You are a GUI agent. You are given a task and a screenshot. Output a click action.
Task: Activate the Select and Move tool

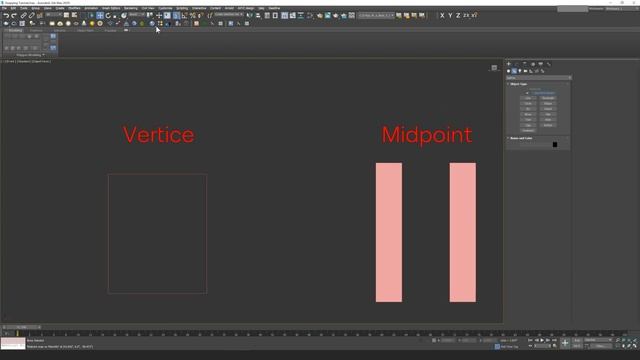(x=100, y=16)
